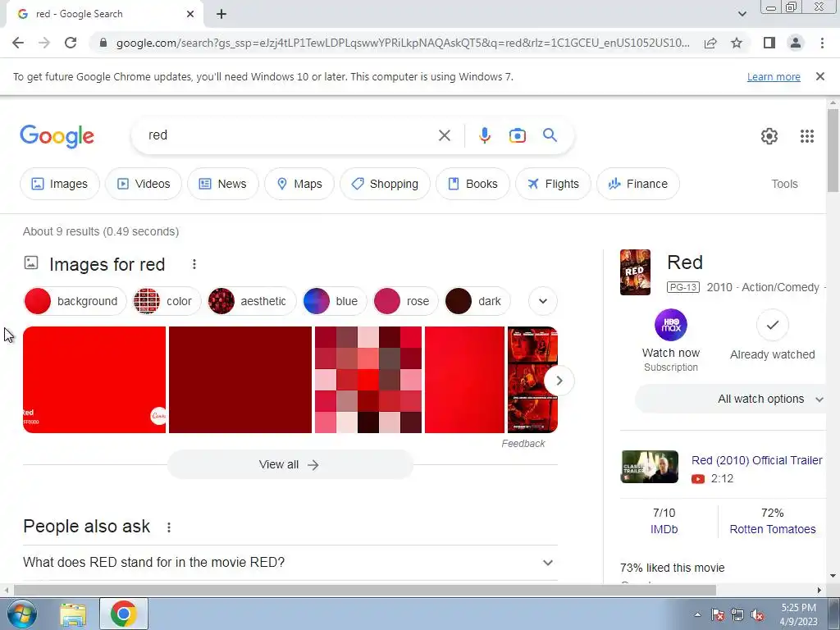Screen dimensions: 840x630
Task: Select the rose filter chip
Action: pyautogui.click(x=405, y=301)
